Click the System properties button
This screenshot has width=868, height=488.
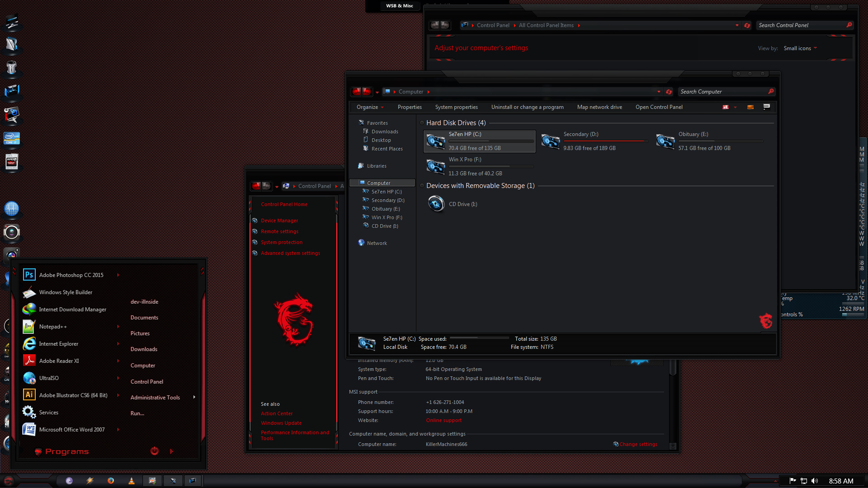456,107
